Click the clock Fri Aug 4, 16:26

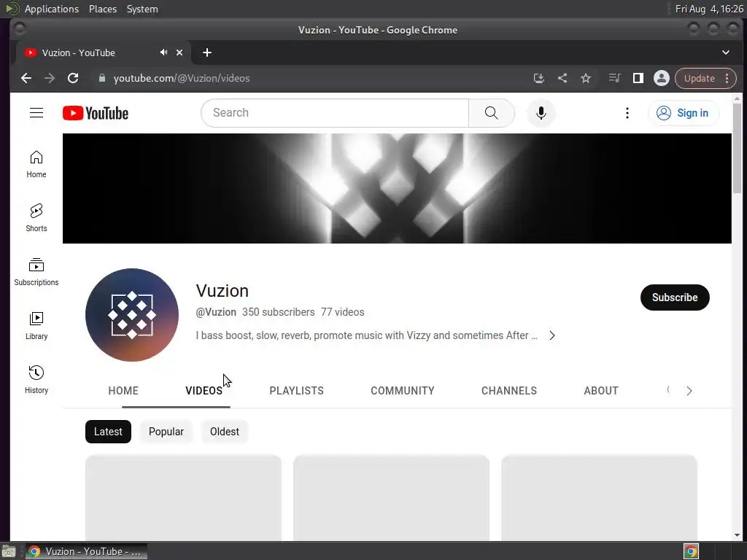pyautogui.click(x=709, y=9)
